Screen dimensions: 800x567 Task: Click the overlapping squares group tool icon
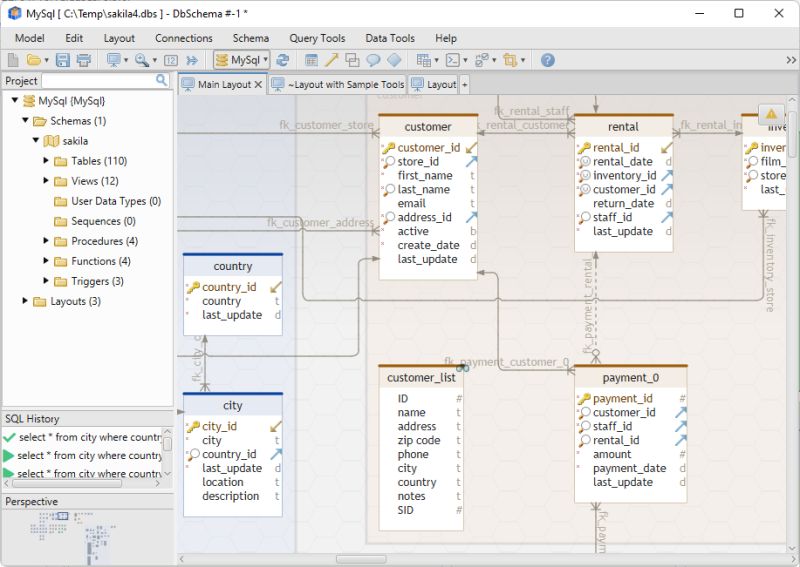pos(352,60)
